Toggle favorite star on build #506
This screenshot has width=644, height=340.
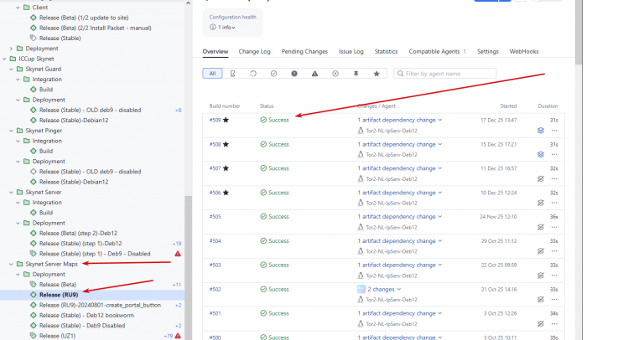tap(226, 193)
